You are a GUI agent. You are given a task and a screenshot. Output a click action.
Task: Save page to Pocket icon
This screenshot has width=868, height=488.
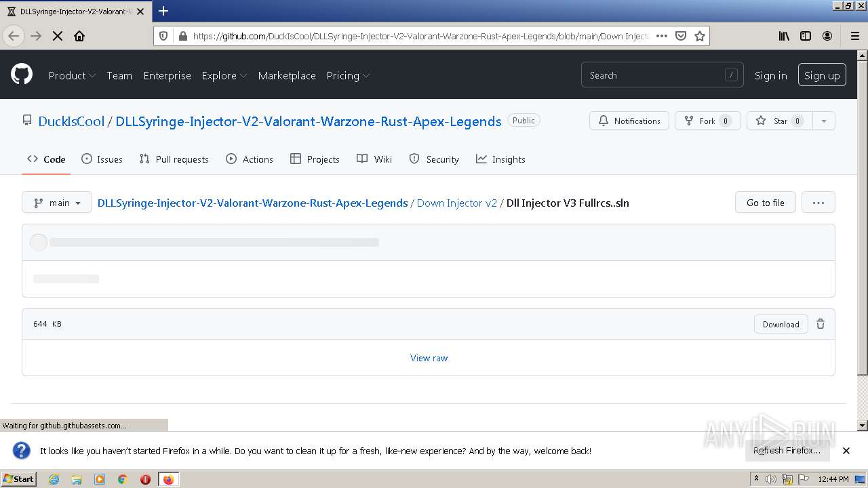tap(681, 36)
